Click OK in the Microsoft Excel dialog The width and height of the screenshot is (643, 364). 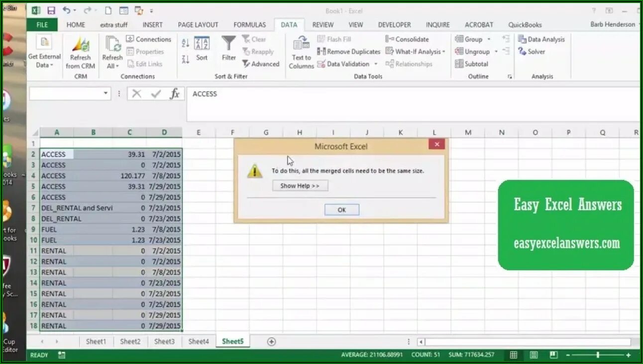click(341, 210)
